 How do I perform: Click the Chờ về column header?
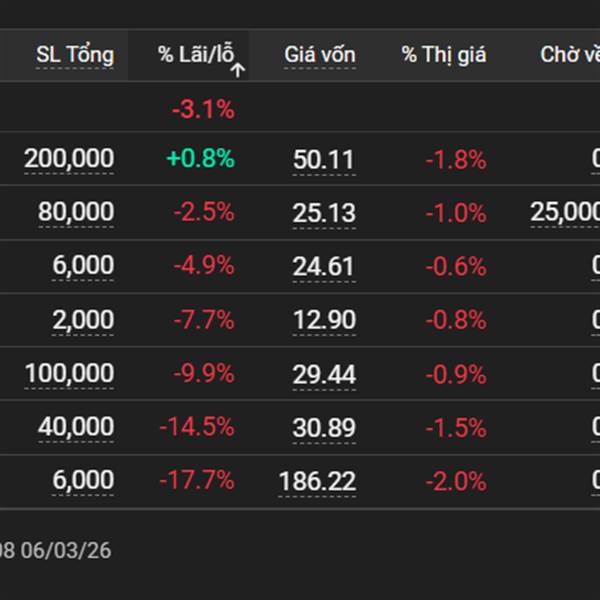coord(569,55)
